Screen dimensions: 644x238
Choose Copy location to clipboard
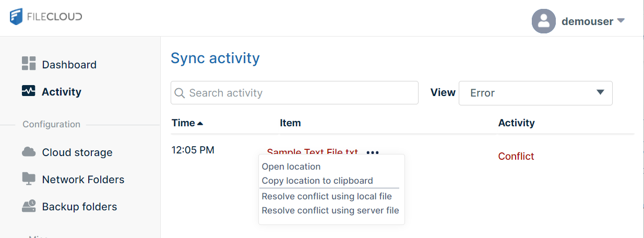pyautogui.click(x=317, y=181)
